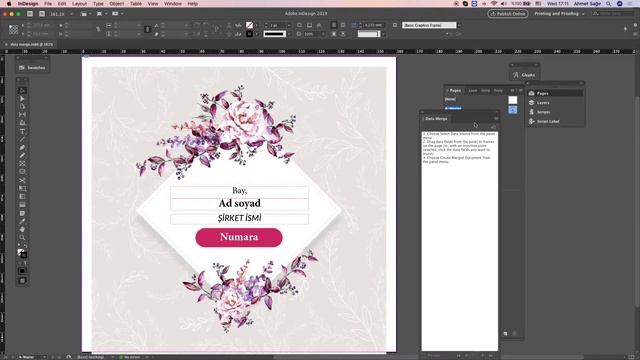Select the Zoom tool in toolbox
Screen dimensions: 640x360
22,237
